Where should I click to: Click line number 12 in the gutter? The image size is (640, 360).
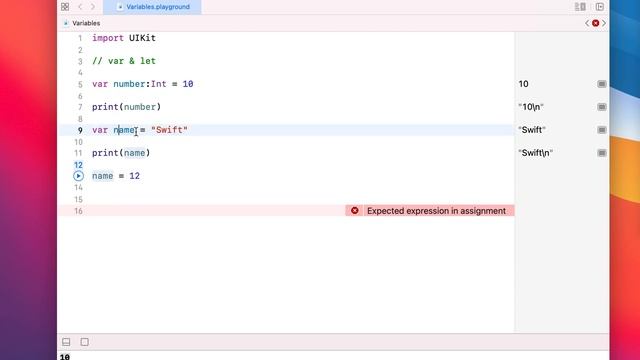(x=78, y=165)
